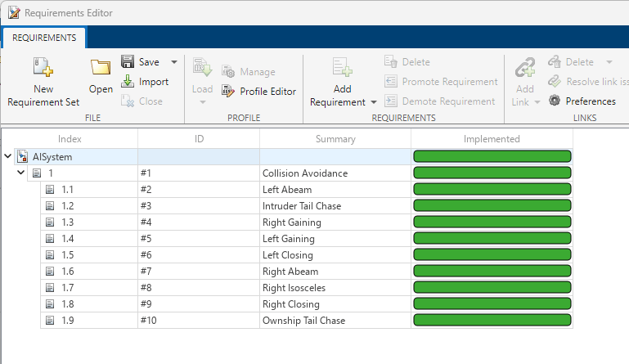The image size is (629, 364).
Task: Click the #5 ID cell
Action: pyautogui.click(x=199, y=239)
